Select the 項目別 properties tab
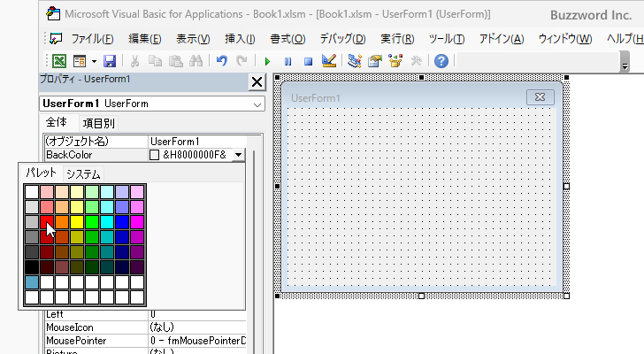This screenshot has width=644, height=354. pyautogui.click(x=98, y=123)
